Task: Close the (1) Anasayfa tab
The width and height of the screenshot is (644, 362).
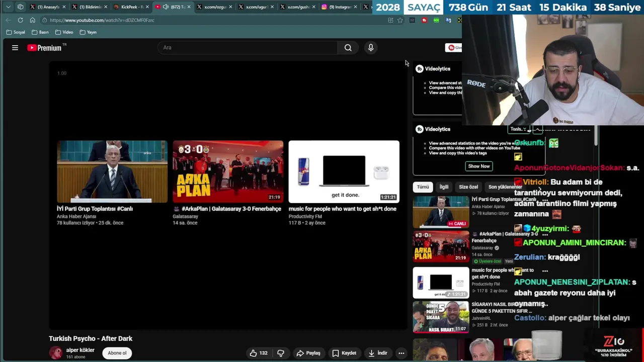Action: [64, 7]
